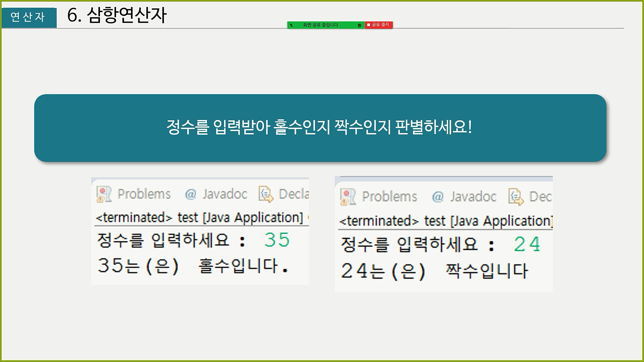Click the green input number 24
The width and height of the screenshot is (644, 362).
527,244
